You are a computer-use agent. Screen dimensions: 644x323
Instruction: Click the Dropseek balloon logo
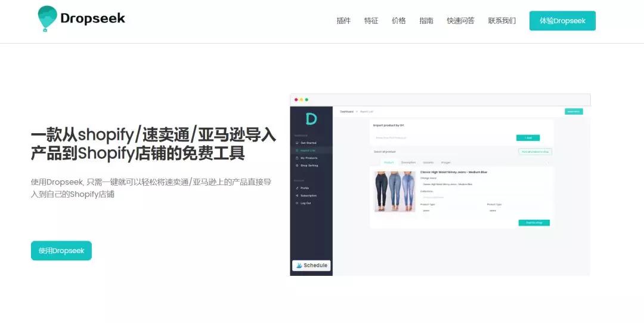coord(81,19)
